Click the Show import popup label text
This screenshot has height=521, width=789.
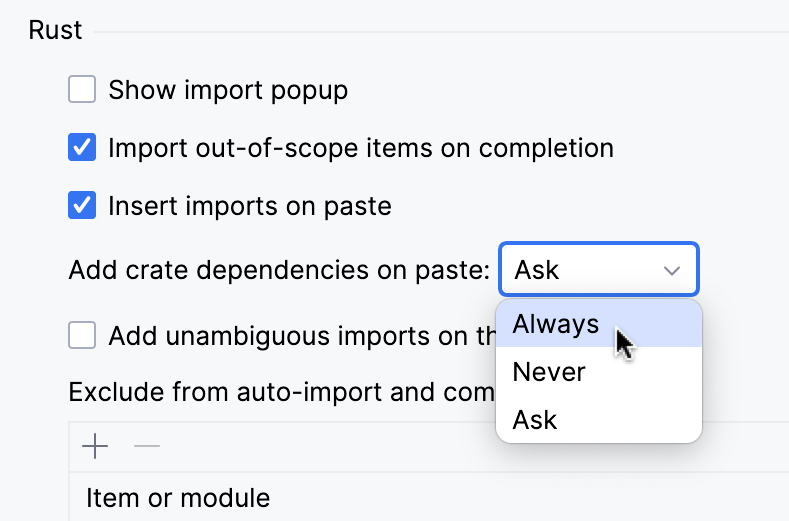[x=228, y=90]
